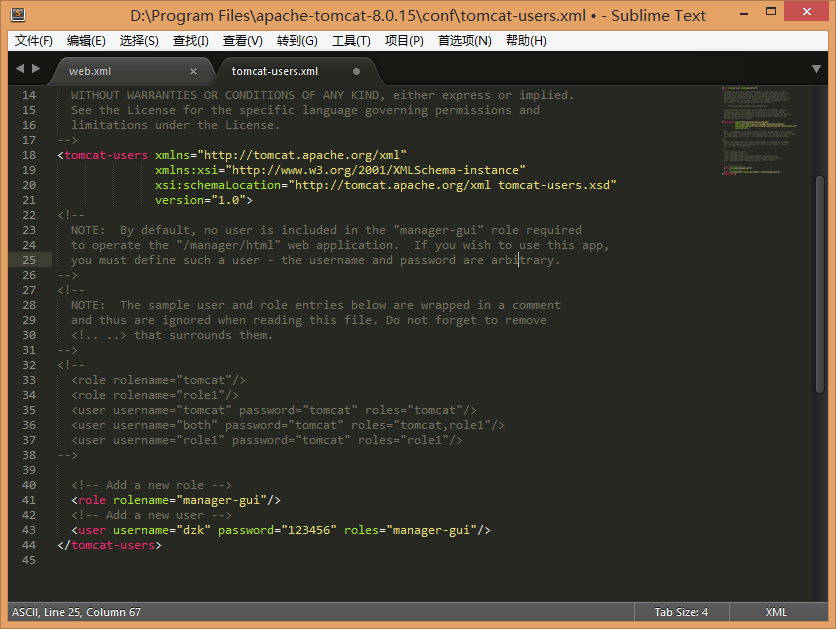Viewport: 836px width, 629px height.
Task: Go to next tab with right arrow
Action: point(36,68)
